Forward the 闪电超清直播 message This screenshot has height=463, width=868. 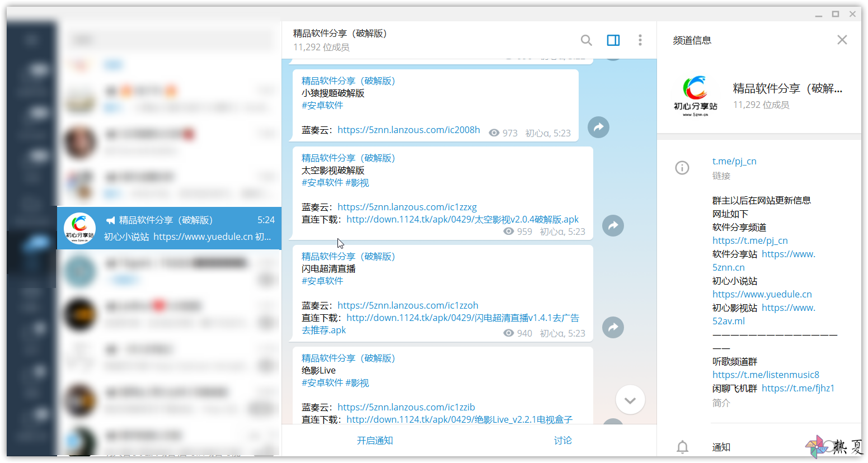pos(613,328)
